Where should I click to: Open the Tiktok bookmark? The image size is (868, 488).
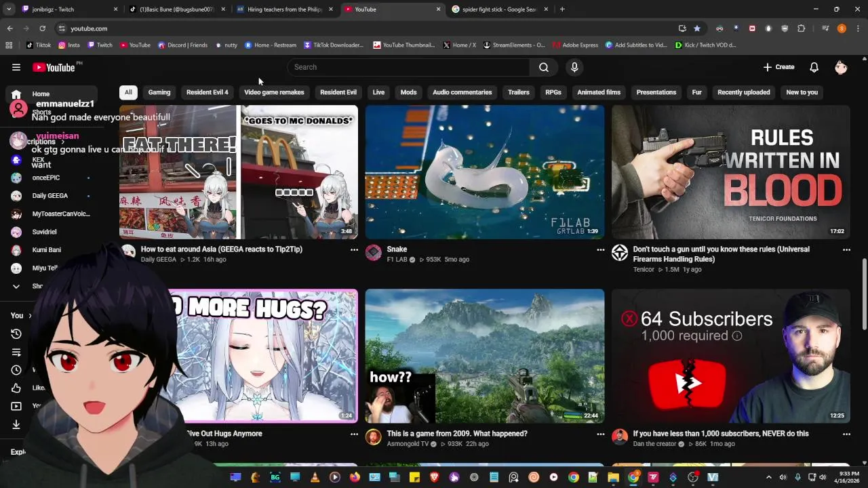pos(39,45)
